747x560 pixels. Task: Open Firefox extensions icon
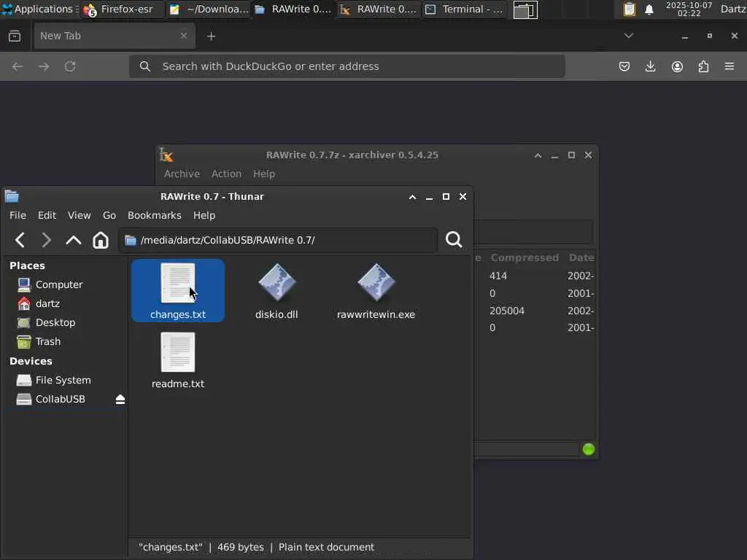703,66
